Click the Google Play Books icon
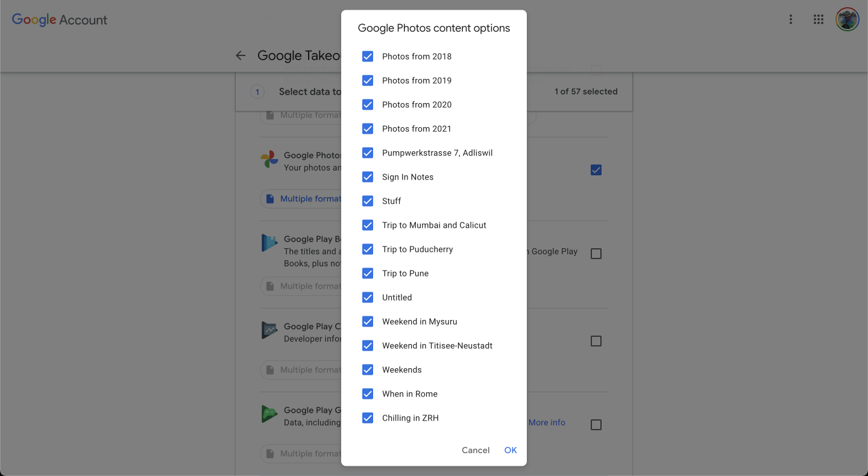This screenshot has width=868, height=476. (x=269, y=243)
